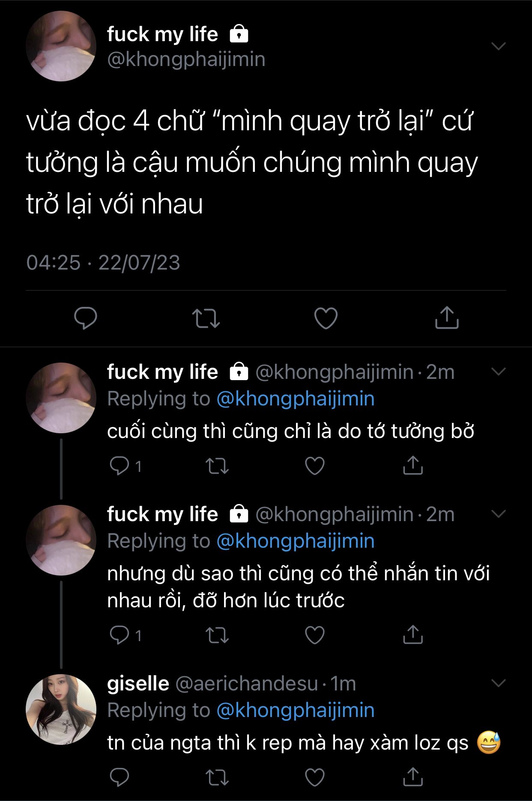
Task: Share the “nhưng dù sao” reply
Action: [412, 635]
